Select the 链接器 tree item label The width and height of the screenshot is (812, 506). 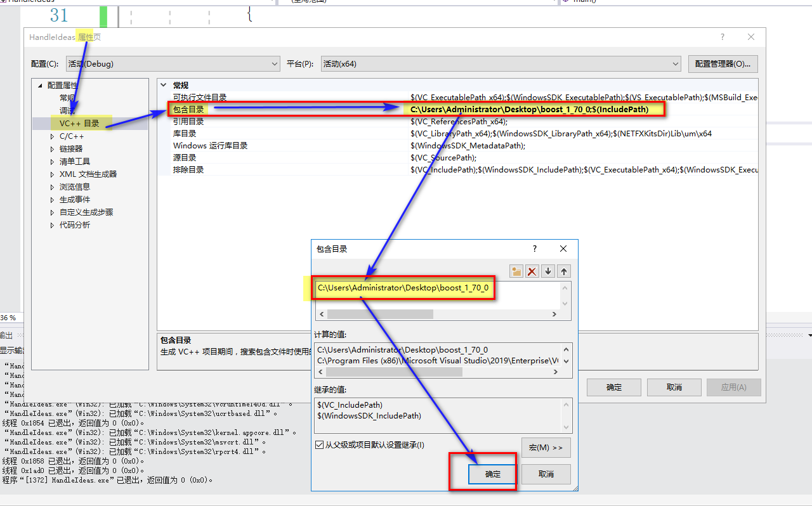point(71,149)
